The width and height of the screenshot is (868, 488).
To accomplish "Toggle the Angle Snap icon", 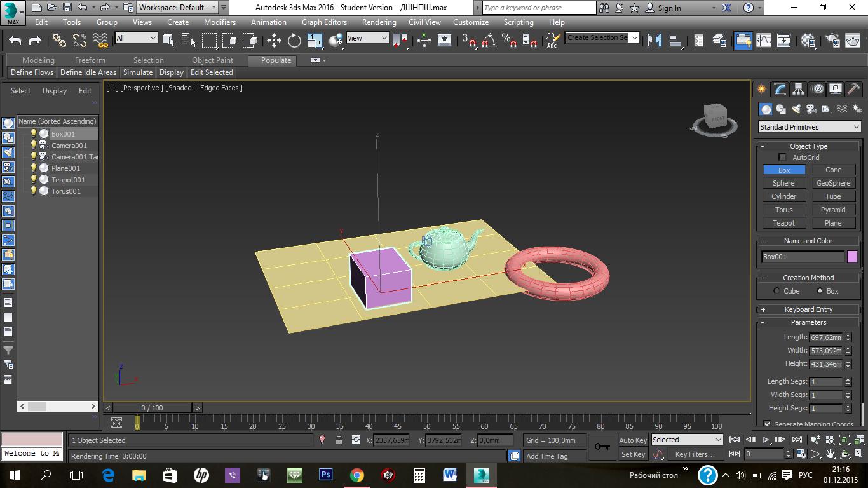I will click(x=489, y=40).
